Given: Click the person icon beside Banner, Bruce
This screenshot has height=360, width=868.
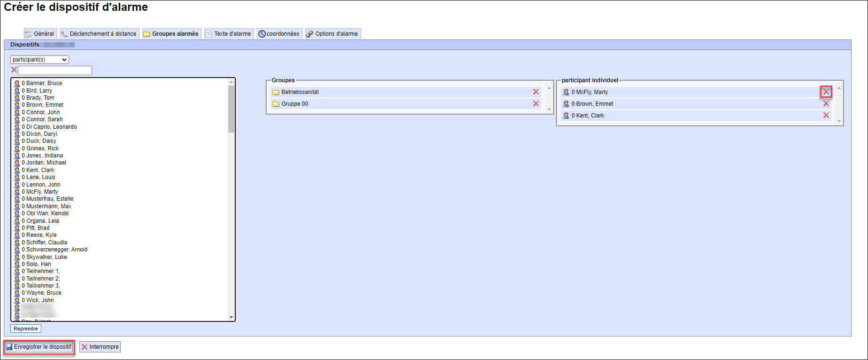Looking at the screenshot, I should click(x=17, y=83).
